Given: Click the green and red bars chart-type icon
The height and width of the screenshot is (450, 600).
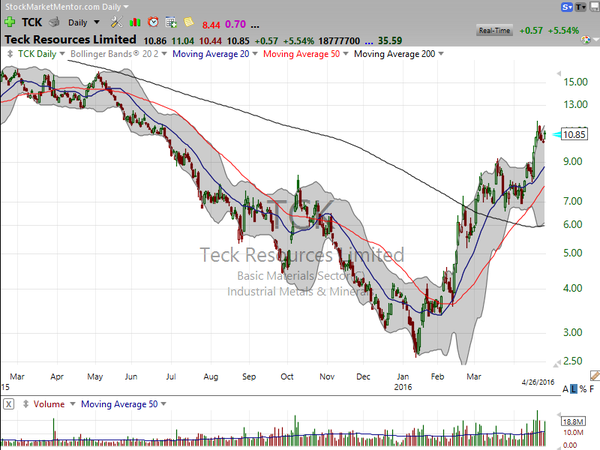Looking at the screenshot, I should (x=135, y=23).
